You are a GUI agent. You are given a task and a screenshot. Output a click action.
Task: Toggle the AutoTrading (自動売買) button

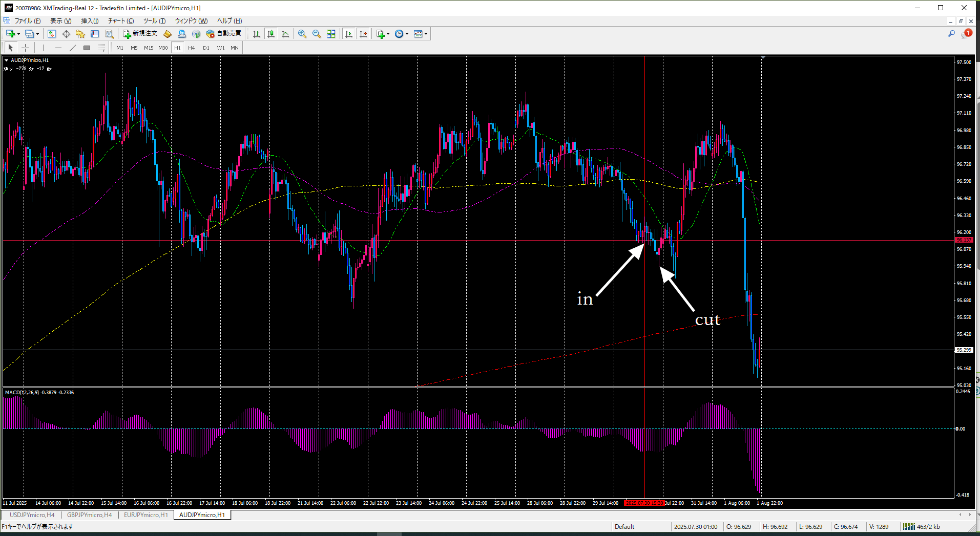click(x=223, y=34)
